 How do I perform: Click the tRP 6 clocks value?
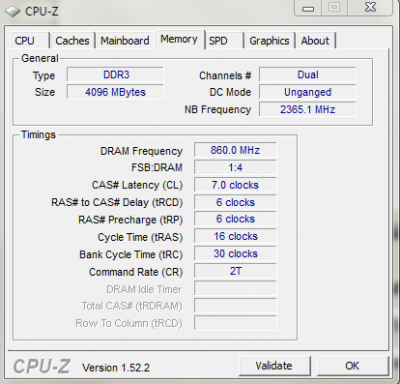pos(235,219)
